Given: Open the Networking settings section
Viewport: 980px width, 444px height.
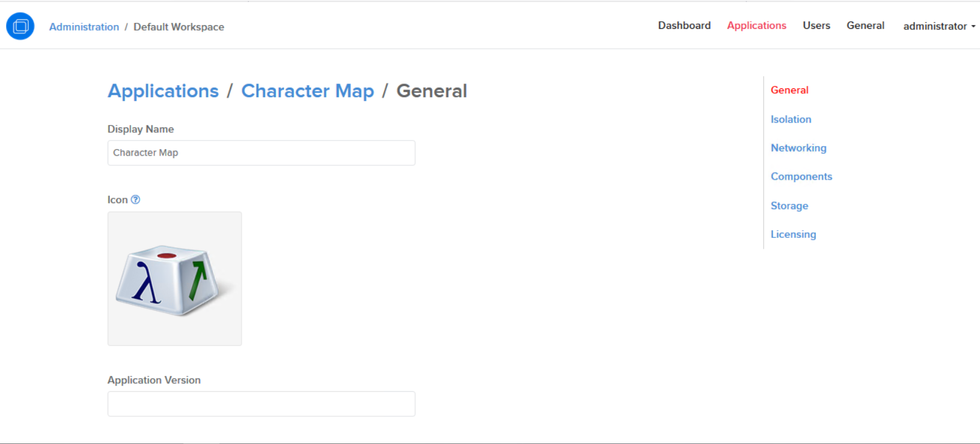Looking at the screenshot, I should pos(799,148).
